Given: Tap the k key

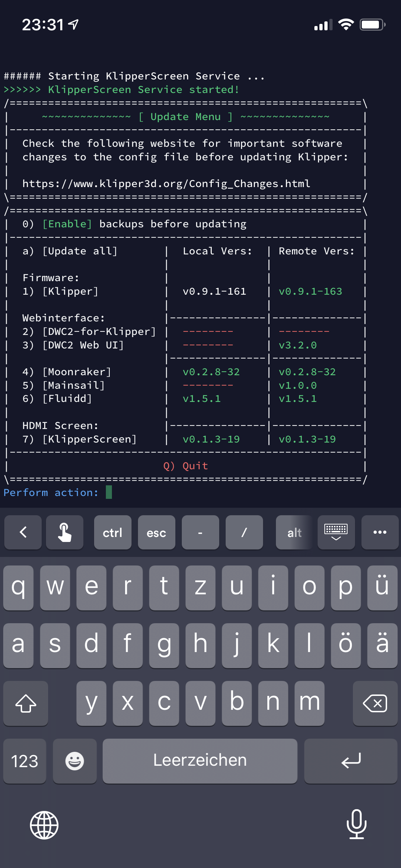Looking at the screenshot, I should pos(273,646).
